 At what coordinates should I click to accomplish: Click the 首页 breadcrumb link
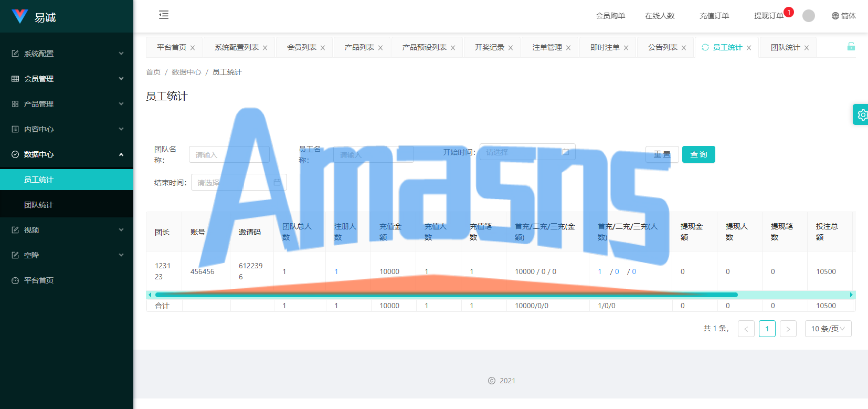153,72
